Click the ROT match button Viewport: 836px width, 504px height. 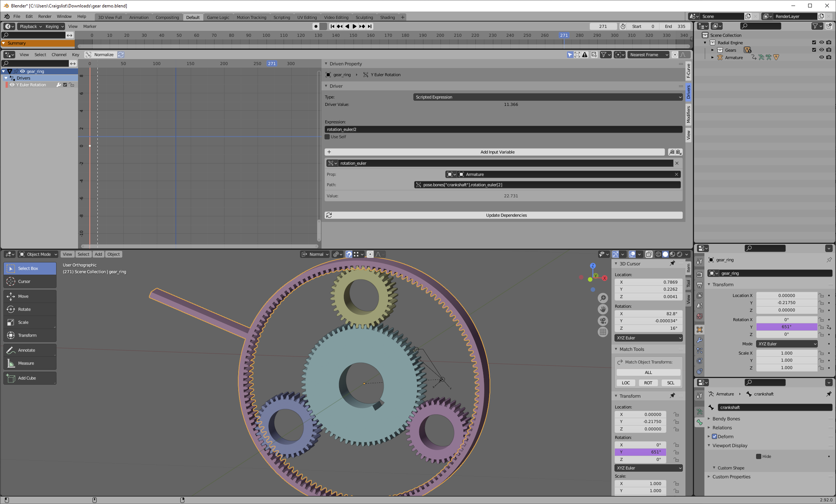[x=648, y=383]
